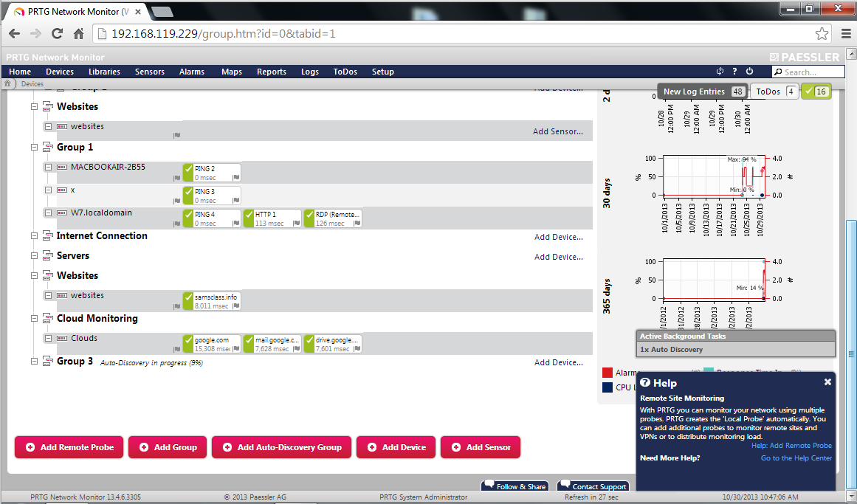
Task: Click the flag icon on the HTTP 1 sensor
Action: (x=296, y=224)
